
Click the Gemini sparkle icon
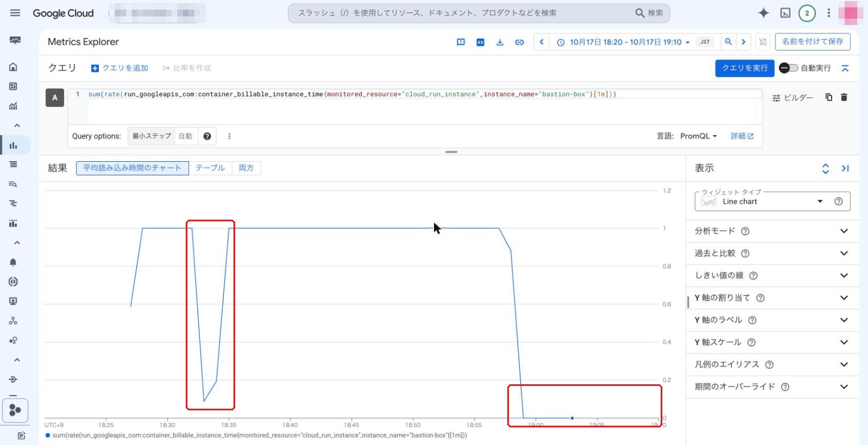[764, 13]
